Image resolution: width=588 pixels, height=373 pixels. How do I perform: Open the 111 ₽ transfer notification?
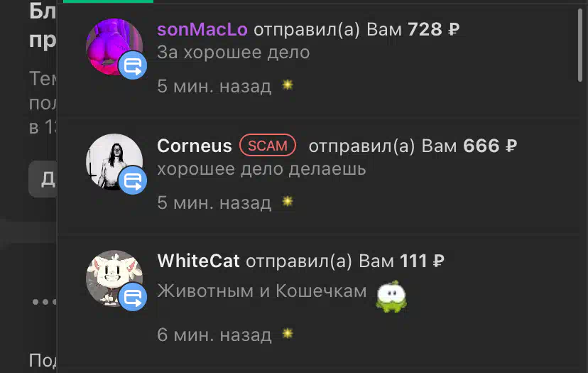coord(318,301)
